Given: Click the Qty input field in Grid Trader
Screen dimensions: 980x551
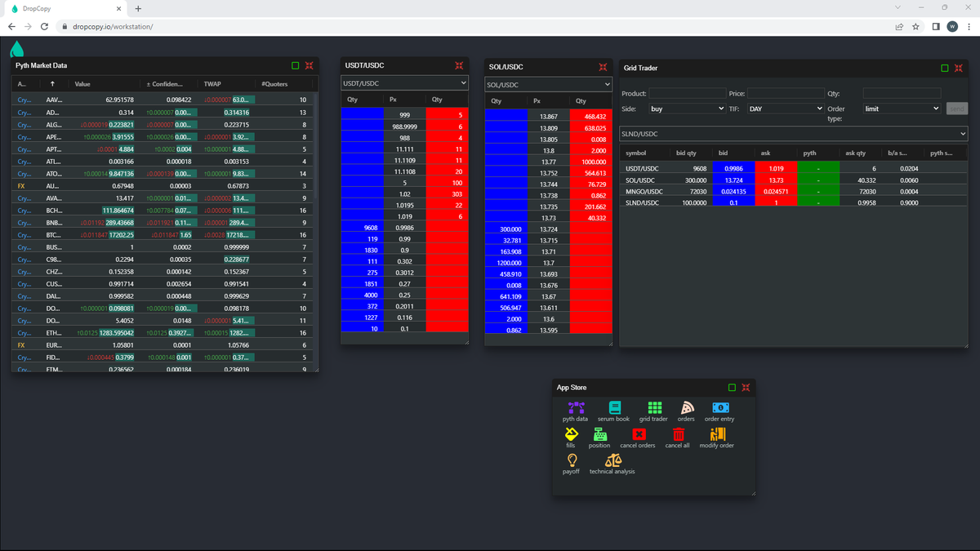Looking at the screenshot, I should tap(902, 94).
